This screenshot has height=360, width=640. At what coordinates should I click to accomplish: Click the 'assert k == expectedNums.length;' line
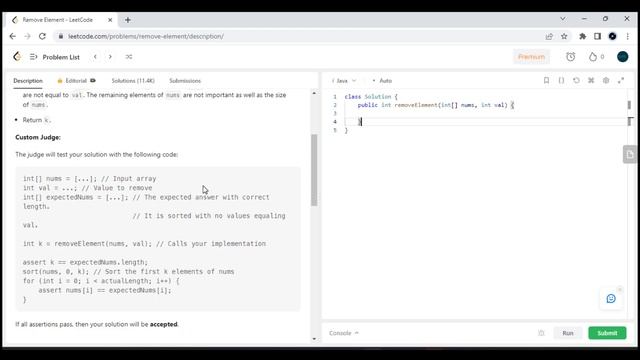[x=85, y=262]
